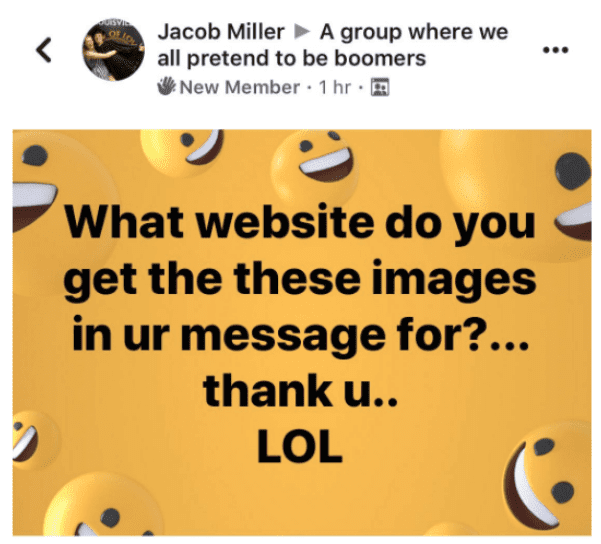The image size is (601, 544).
Task: Tap the 'New Member' badge label
Action: pos(240,87)
